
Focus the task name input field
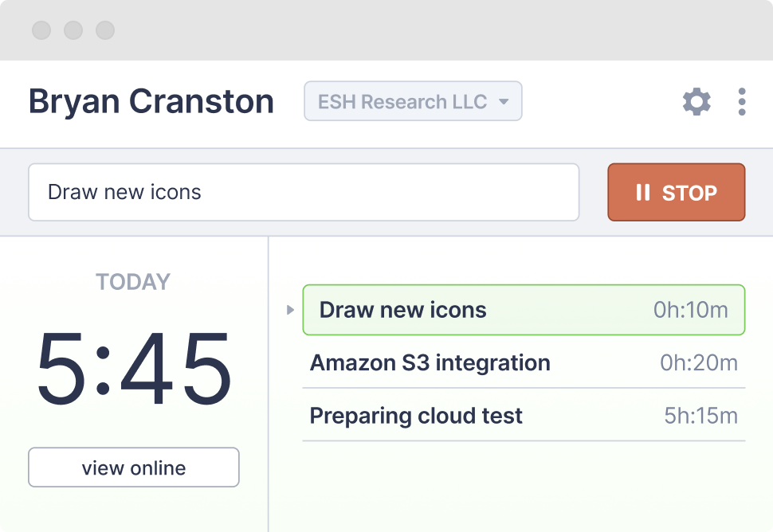303,193
